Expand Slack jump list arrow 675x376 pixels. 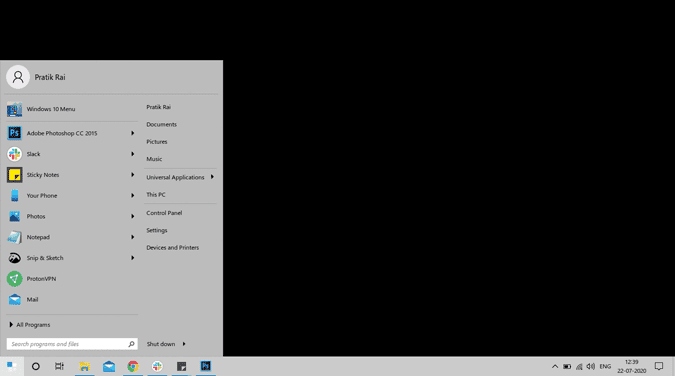(133, 154)
